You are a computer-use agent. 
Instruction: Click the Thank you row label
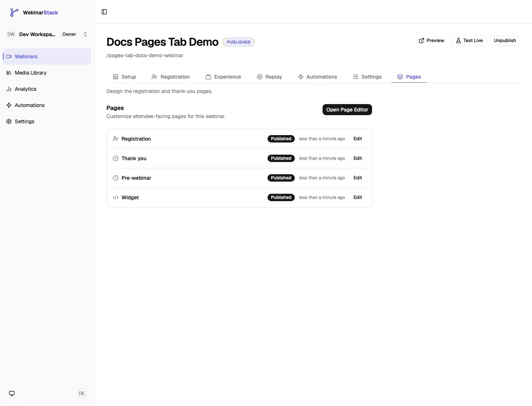[x=134, y=158]
